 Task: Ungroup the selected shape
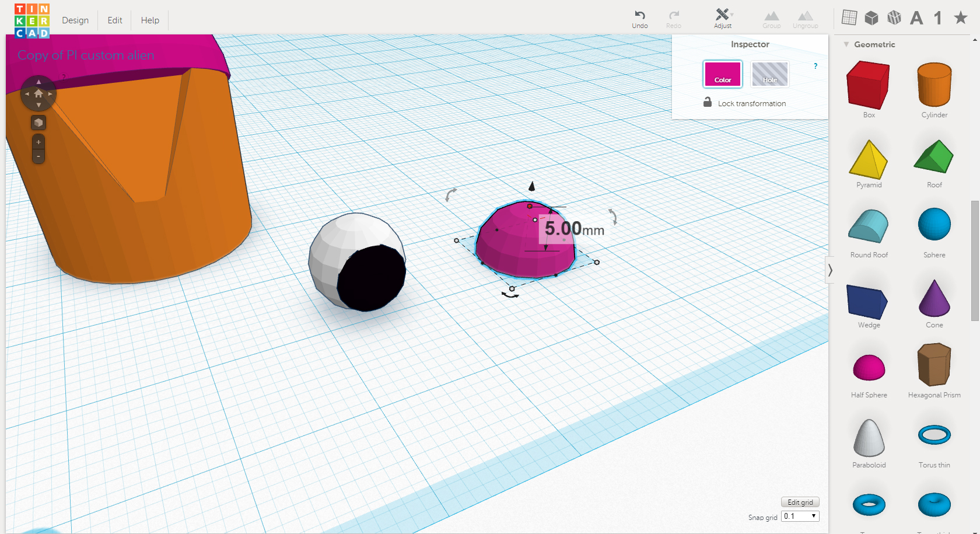(x=806, y=19)
